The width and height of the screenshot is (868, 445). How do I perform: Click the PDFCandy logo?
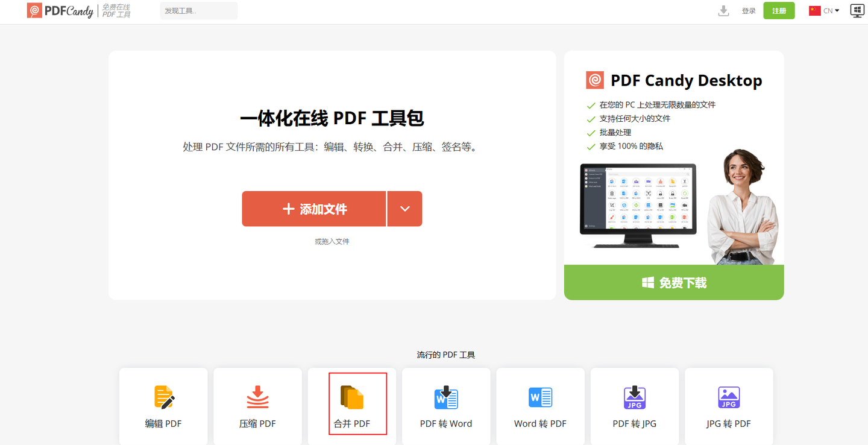coord(60,10)
